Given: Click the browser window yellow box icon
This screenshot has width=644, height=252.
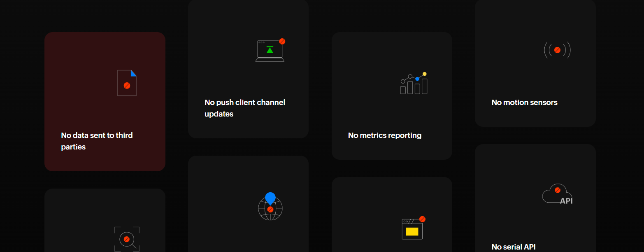Looking at the screenshot, I should (x=414, y=228).
